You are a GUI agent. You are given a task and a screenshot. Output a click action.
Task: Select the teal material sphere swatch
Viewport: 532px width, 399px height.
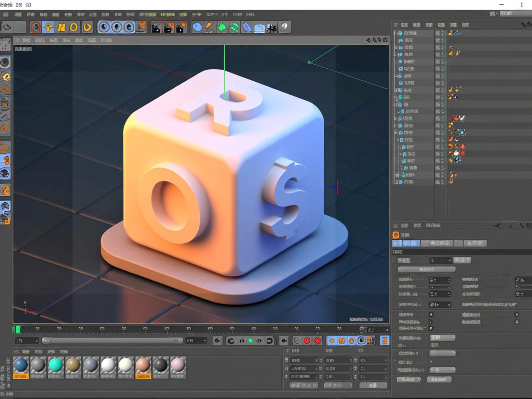pos(55,365)
